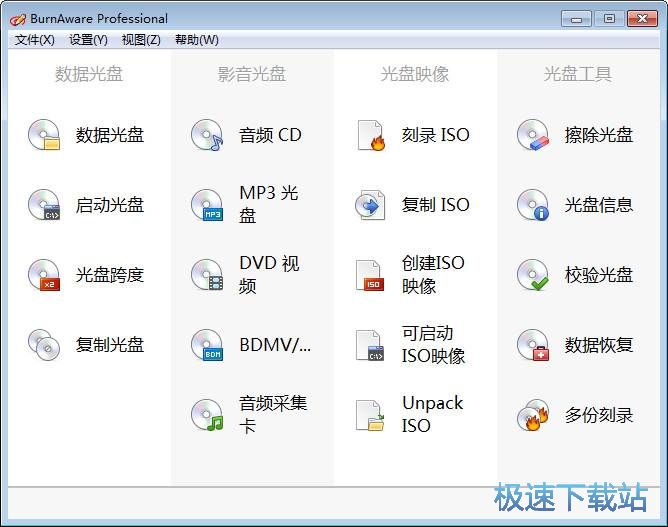Click the 光盘映像 column heading
Image resolution: width=668 pixels, height=527 pixels.
415,74
